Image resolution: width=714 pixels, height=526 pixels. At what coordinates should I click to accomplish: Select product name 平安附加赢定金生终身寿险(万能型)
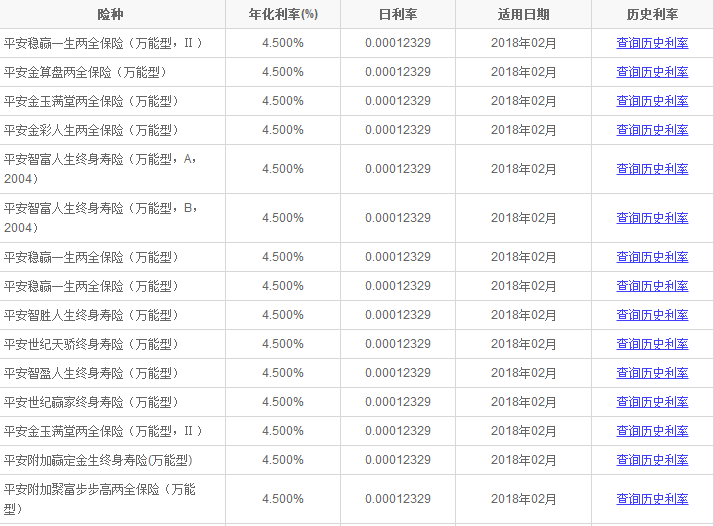(98, 460)
